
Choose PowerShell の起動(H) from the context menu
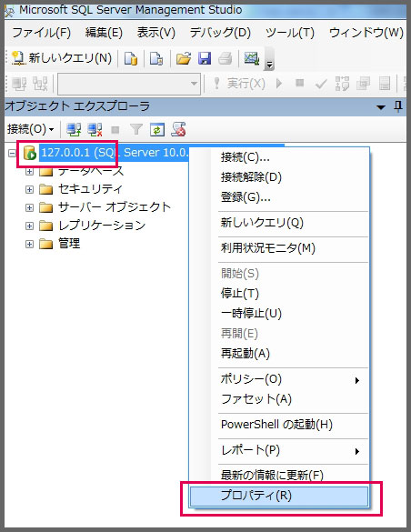279,425
